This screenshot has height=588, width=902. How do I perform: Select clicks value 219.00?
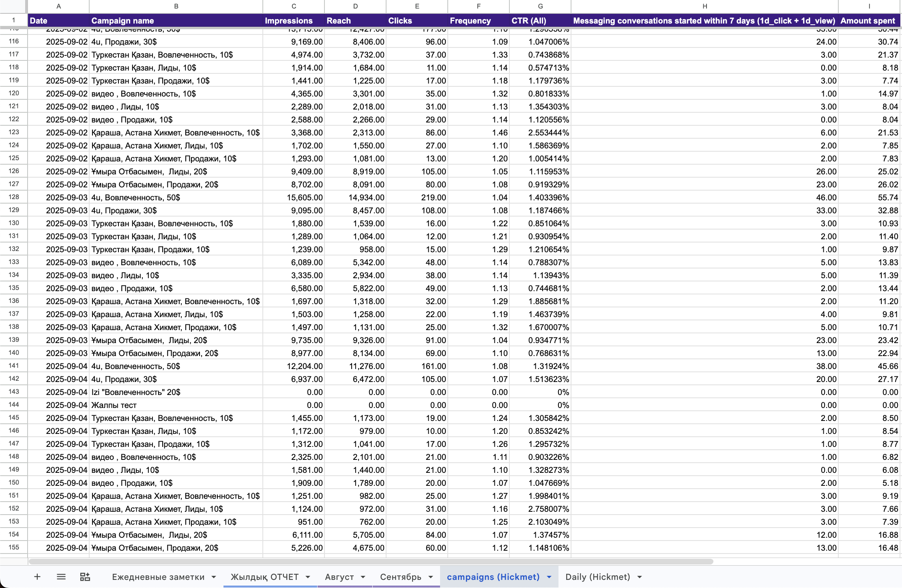[x=417, y=197]
